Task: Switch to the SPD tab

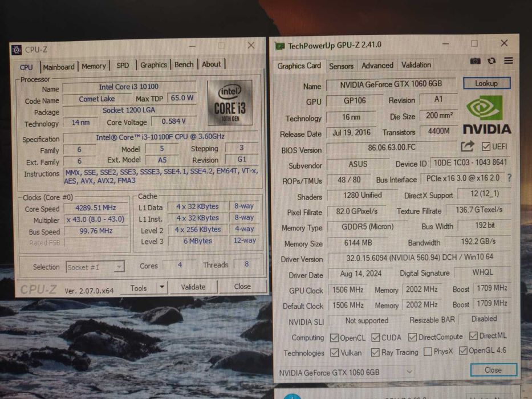Action: click(x=123, y=66)
